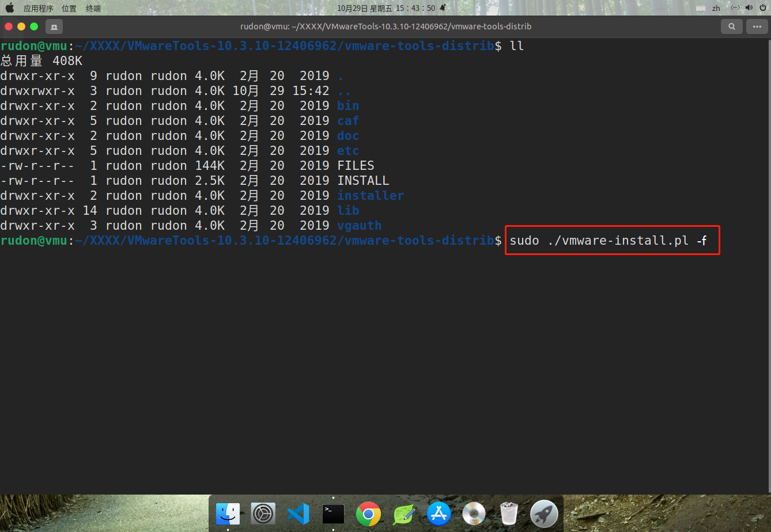Open the 位置 menu
The height and width of the screenshot is (532, 771).
click(x=69, y=8)
